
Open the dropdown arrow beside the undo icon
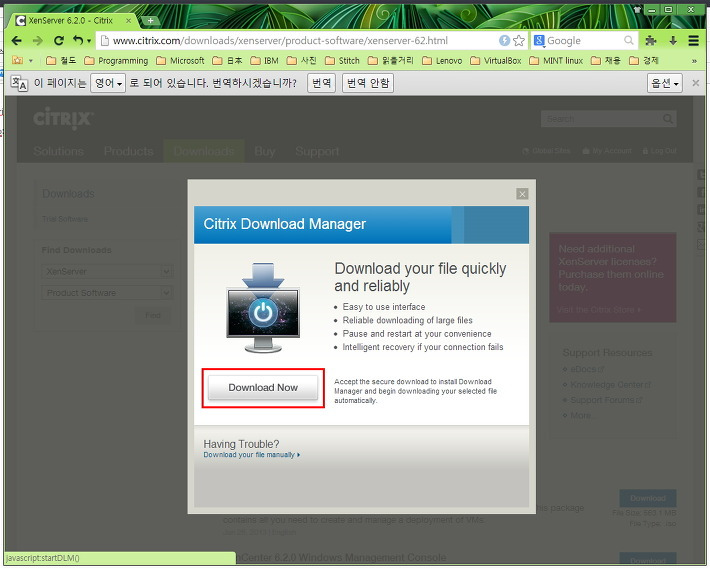89,41
